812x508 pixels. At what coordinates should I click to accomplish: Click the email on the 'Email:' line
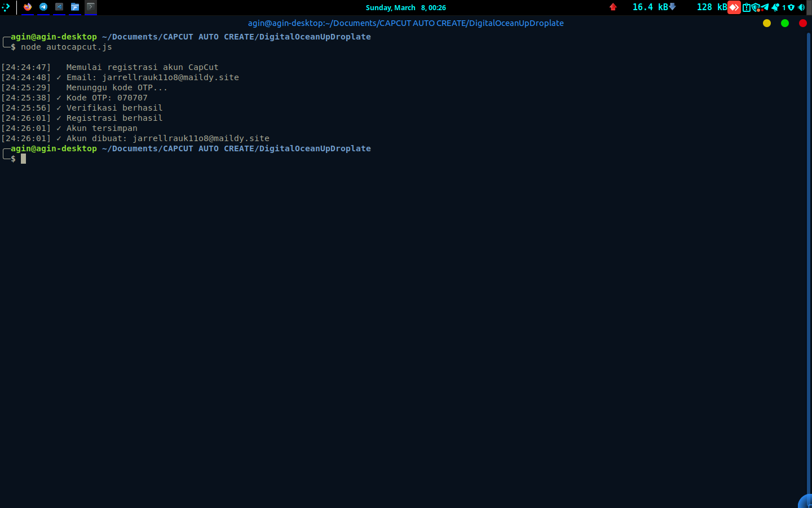[171, 77]
